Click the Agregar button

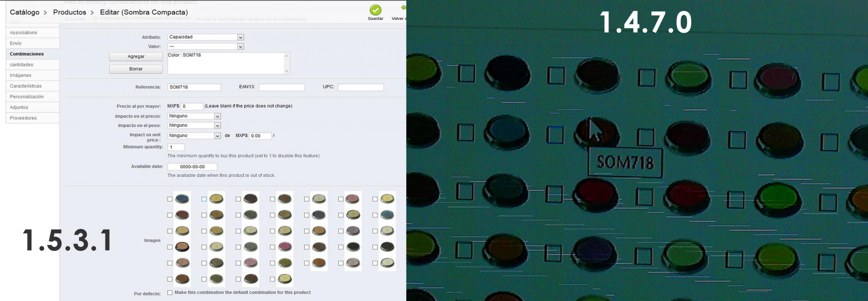[136, 56]
